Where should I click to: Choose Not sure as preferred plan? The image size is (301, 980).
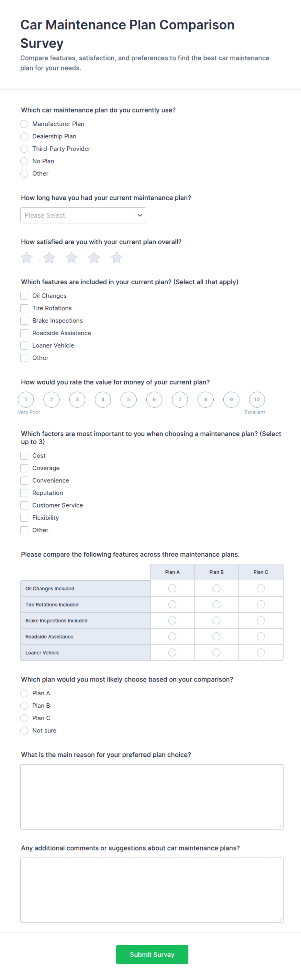[24, 731]
